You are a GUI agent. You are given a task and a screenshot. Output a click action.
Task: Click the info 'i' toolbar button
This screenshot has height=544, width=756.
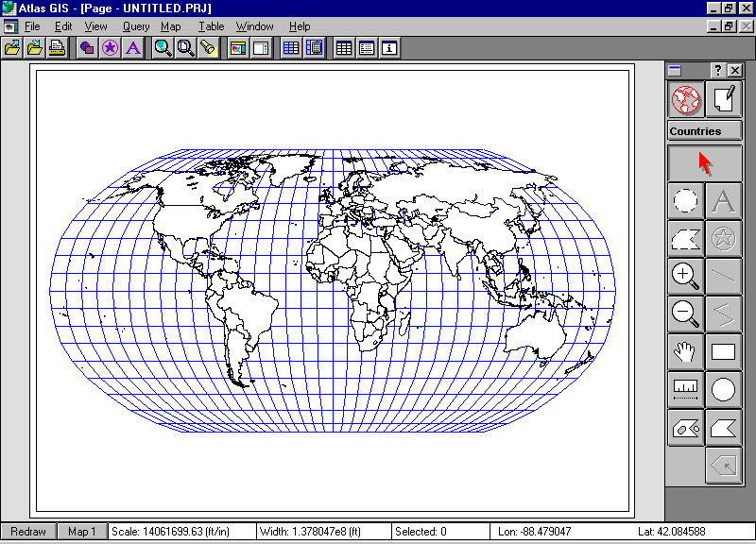point(389,47)
